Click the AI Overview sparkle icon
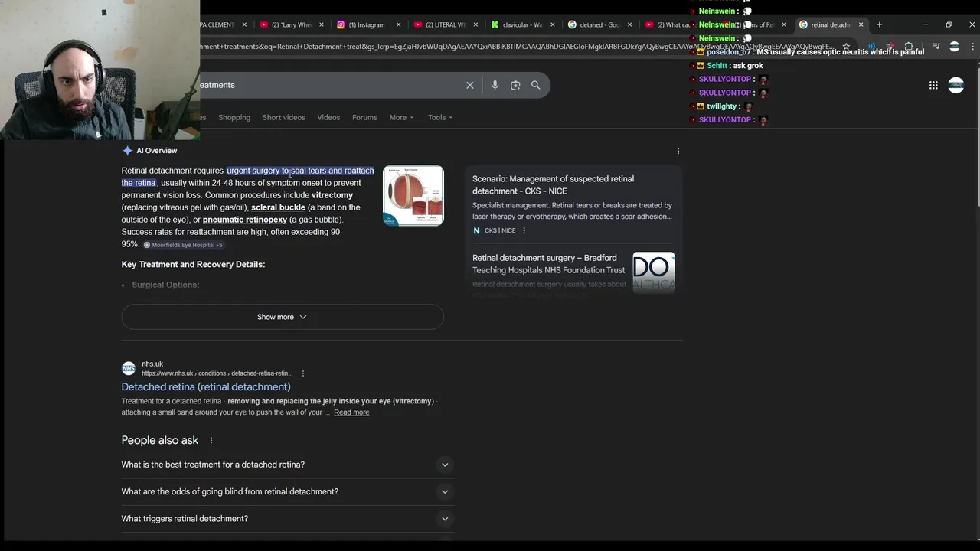Image resolution: width=980 pixels, height=551 pixels. 127,151
